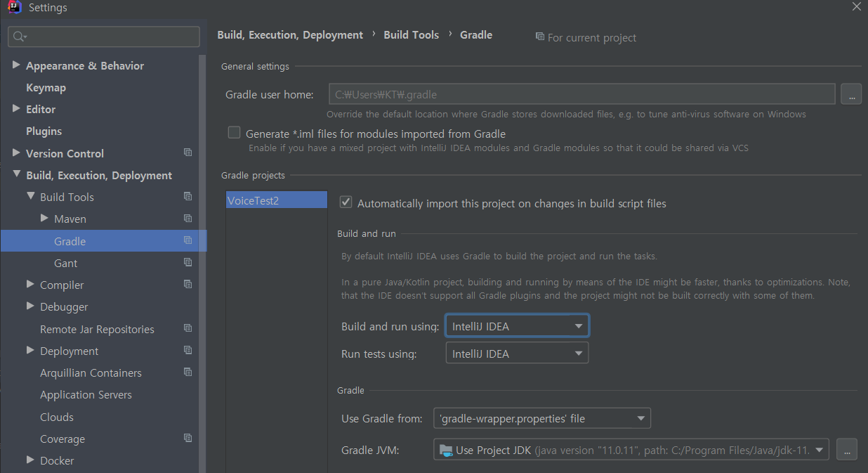Open Coverage settings page
868x473 pixels.
tap(63, 439)
